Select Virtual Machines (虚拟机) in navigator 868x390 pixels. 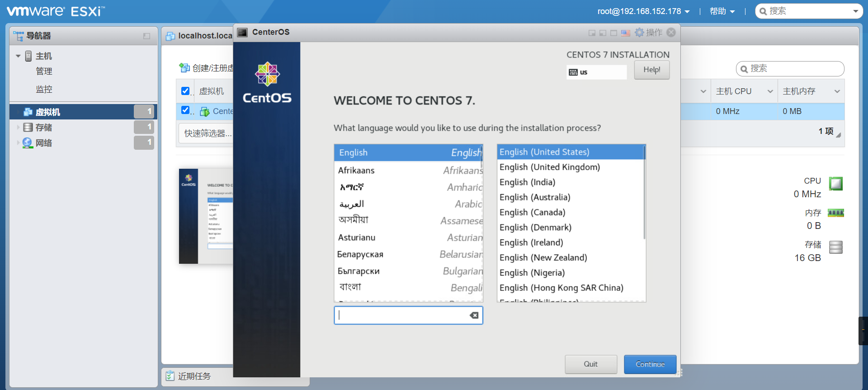[83, 112]
